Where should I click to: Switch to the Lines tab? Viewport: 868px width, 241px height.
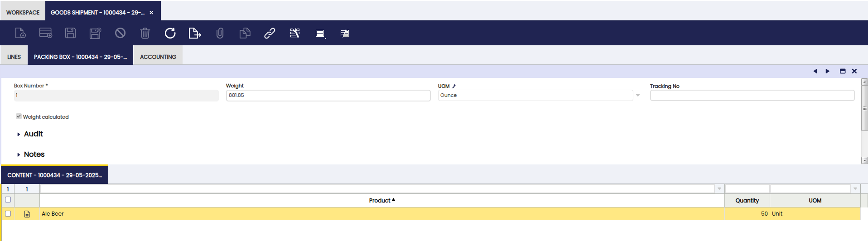pos(14,57)
